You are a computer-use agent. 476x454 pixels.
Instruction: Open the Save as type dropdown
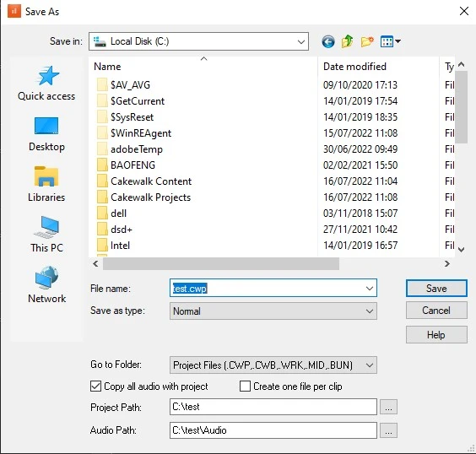273,311
